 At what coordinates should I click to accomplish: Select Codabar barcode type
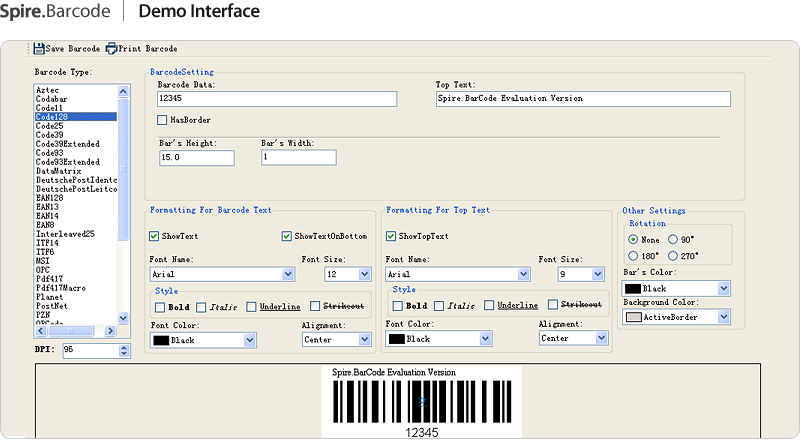[52, 99]
